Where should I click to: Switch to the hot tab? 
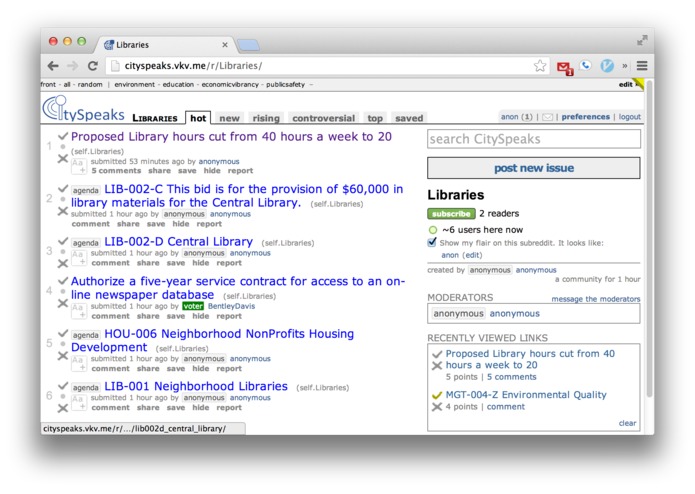198,118
